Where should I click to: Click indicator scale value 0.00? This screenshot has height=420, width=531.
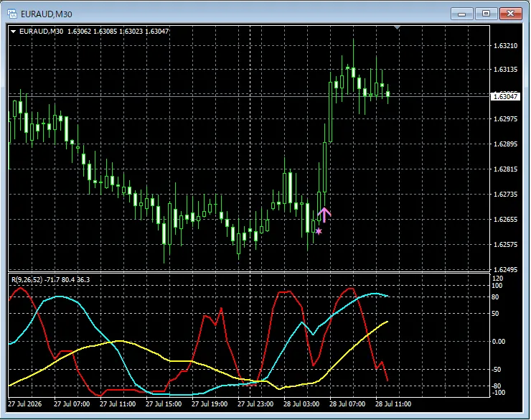pyautogui.click(x=499, y=342)
